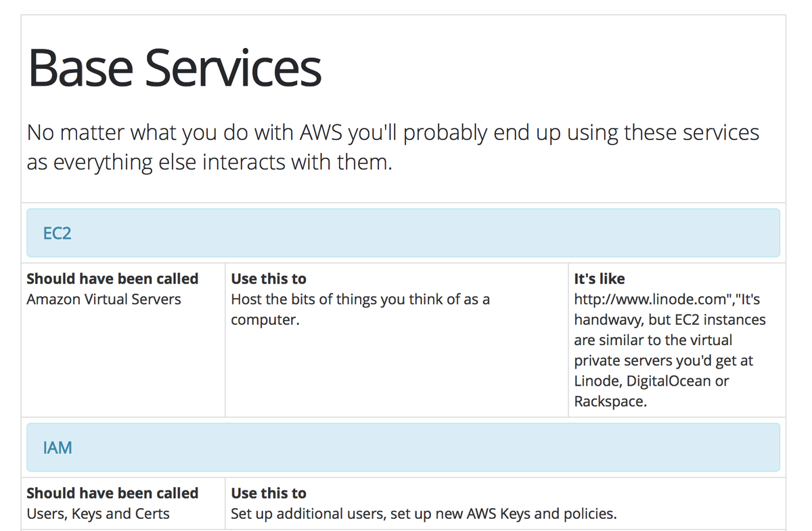Click the IAM section header
Image resolution: width=812 pixels, height=531 pixels.
pyautogui.click(x=55, y=447)
